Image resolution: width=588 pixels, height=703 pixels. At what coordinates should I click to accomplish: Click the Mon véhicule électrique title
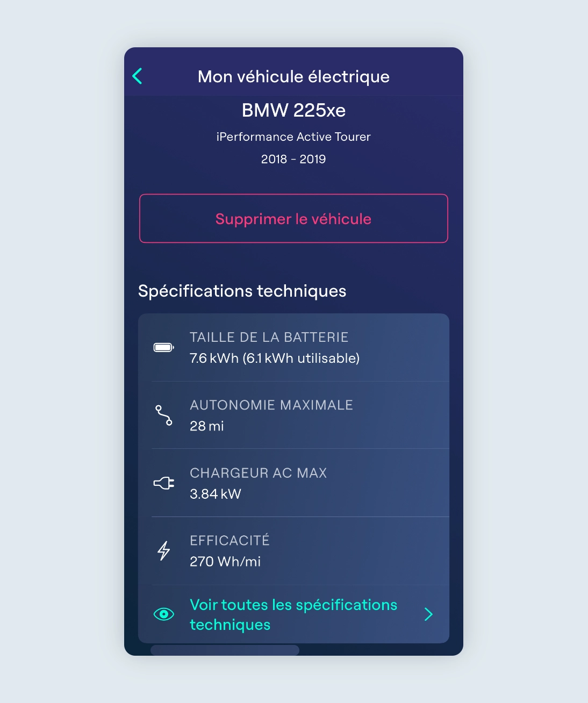point(293,77)
